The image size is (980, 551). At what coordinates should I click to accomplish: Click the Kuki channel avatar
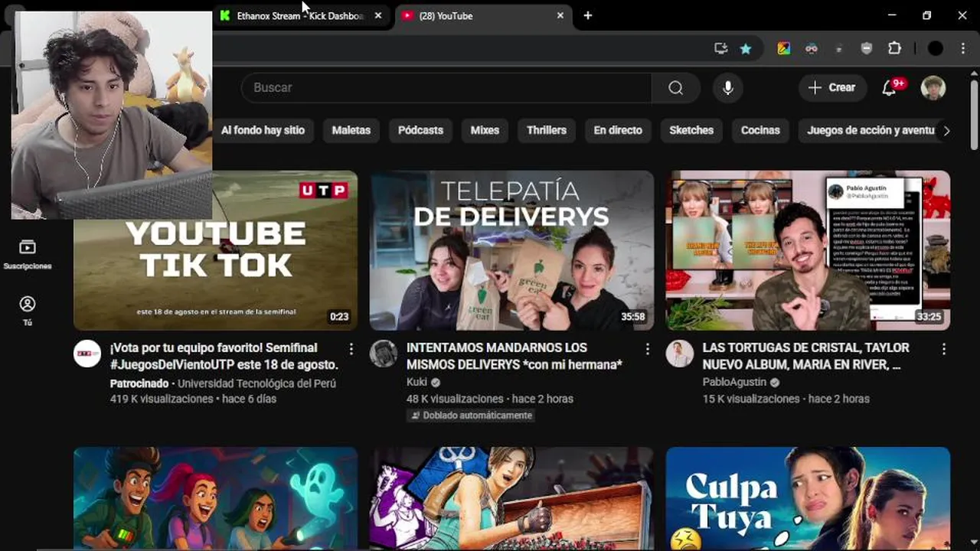coord(384,354)
